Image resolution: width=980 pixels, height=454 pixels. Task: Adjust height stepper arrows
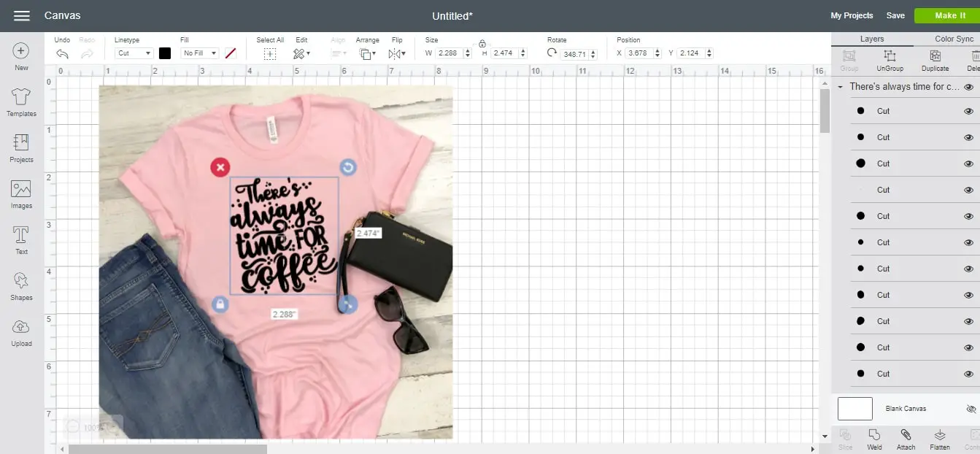coord(522,53)
